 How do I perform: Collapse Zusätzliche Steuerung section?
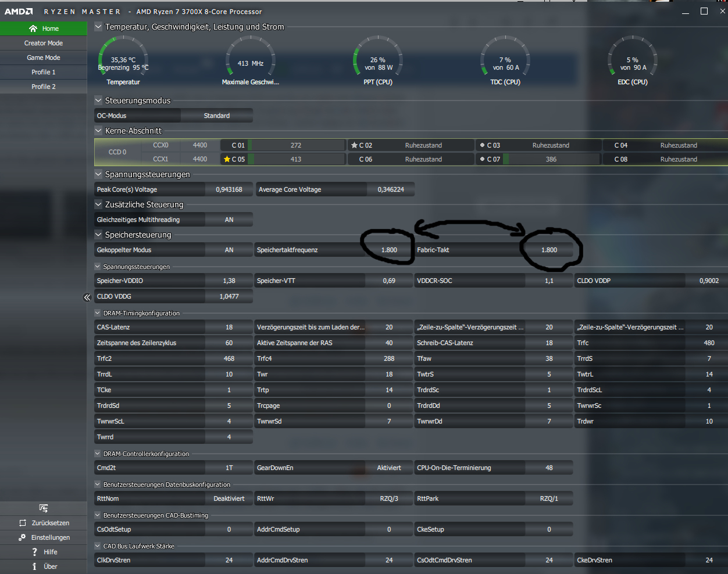pos(98,205)
